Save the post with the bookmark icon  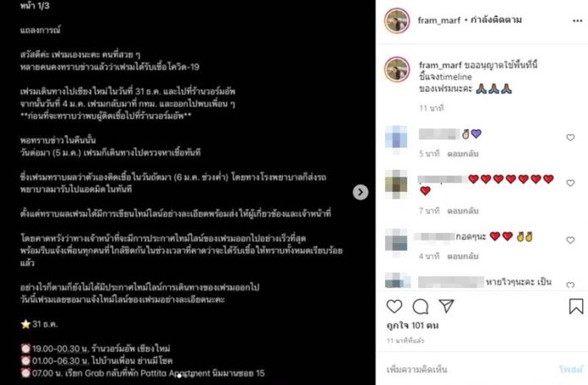tap(576, 306)
